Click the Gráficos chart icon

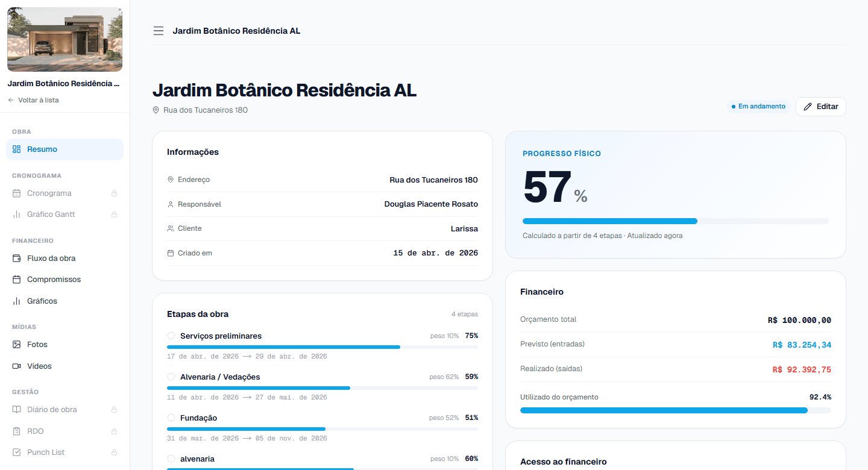coord(17,301)
